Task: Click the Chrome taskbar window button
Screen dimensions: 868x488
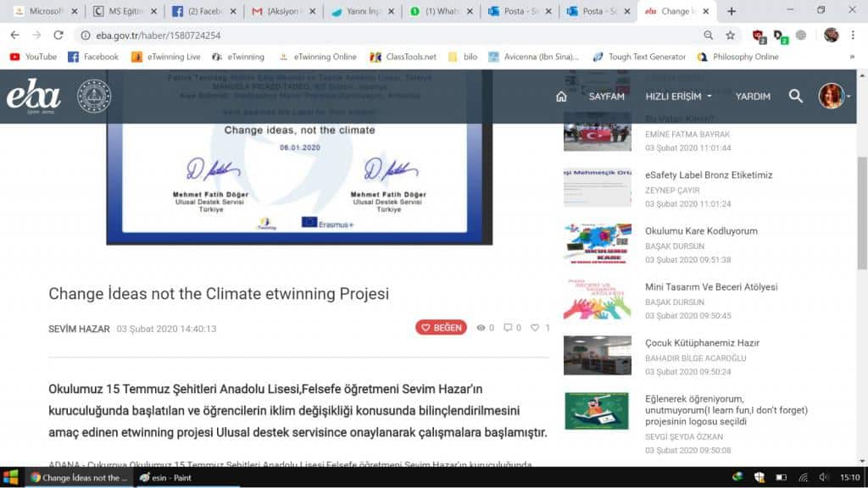Action: [79, 478]
